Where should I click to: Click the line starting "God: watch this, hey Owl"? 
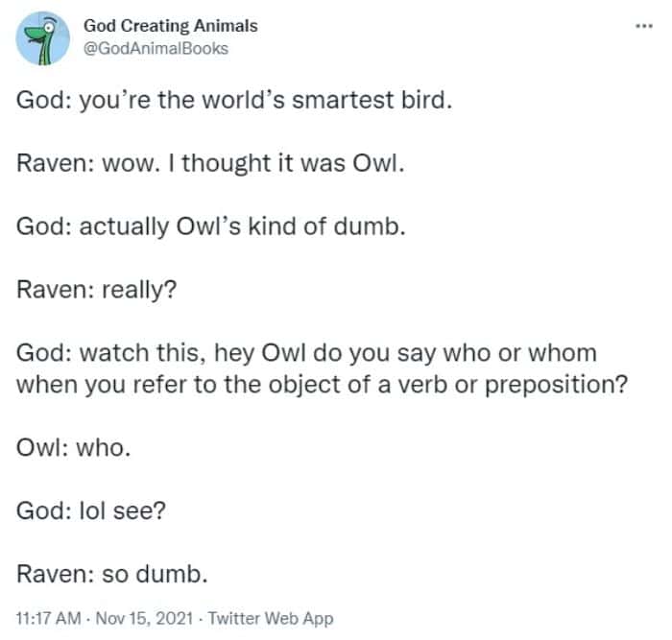(307, 353)
